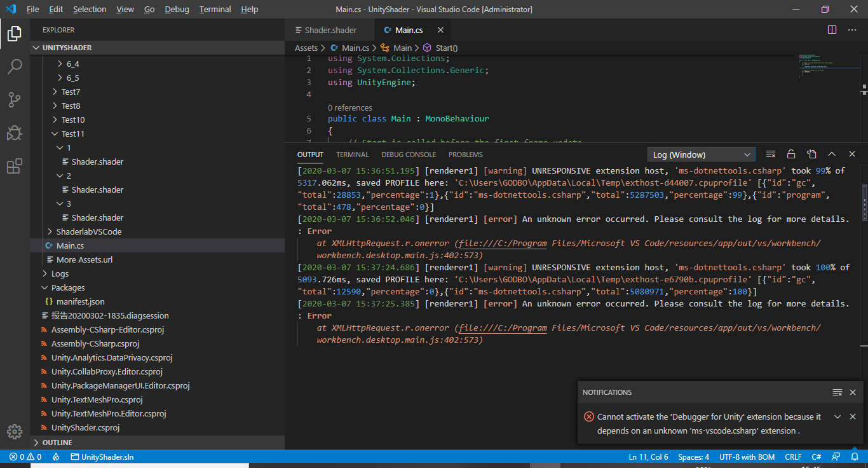Viewport: 868px width, 468px height.
Task: Open the Log (Window) output channel dropdown
Action: [x=702, y=155]
